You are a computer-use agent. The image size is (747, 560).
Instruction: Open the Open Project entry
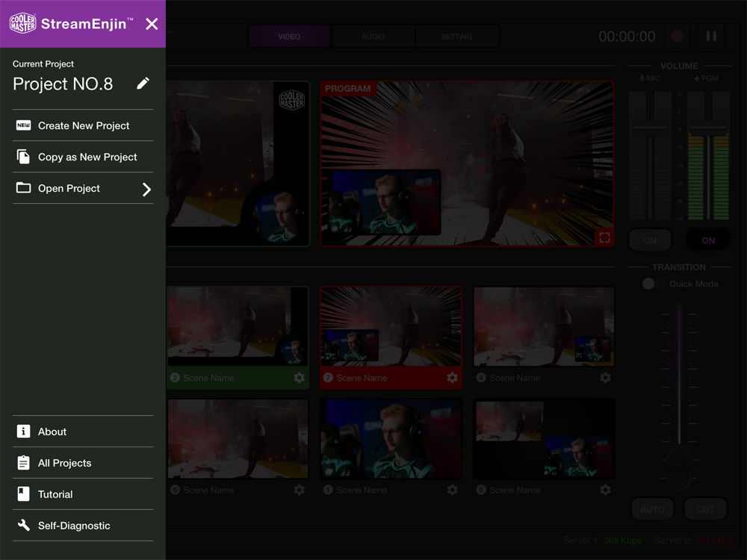(x=83, y=188)
